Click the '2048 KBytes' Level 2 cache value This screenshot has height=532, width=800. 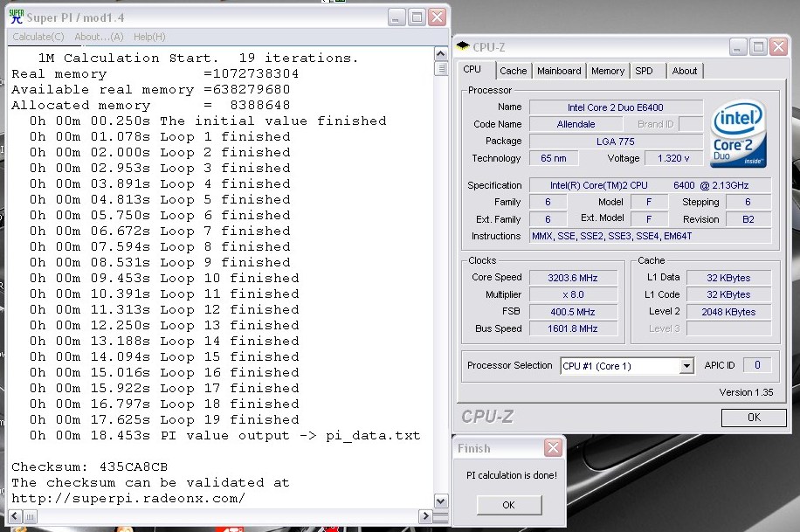728,312
